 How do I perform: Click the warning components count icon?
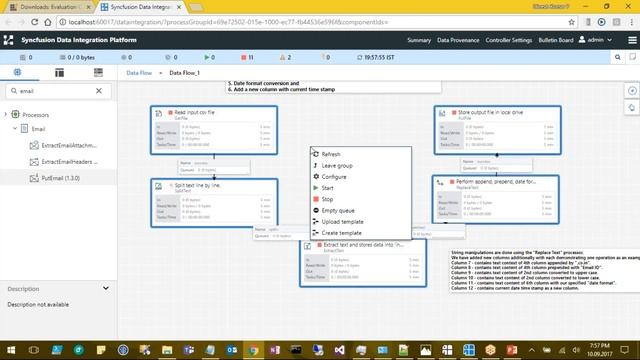point(282,58)
